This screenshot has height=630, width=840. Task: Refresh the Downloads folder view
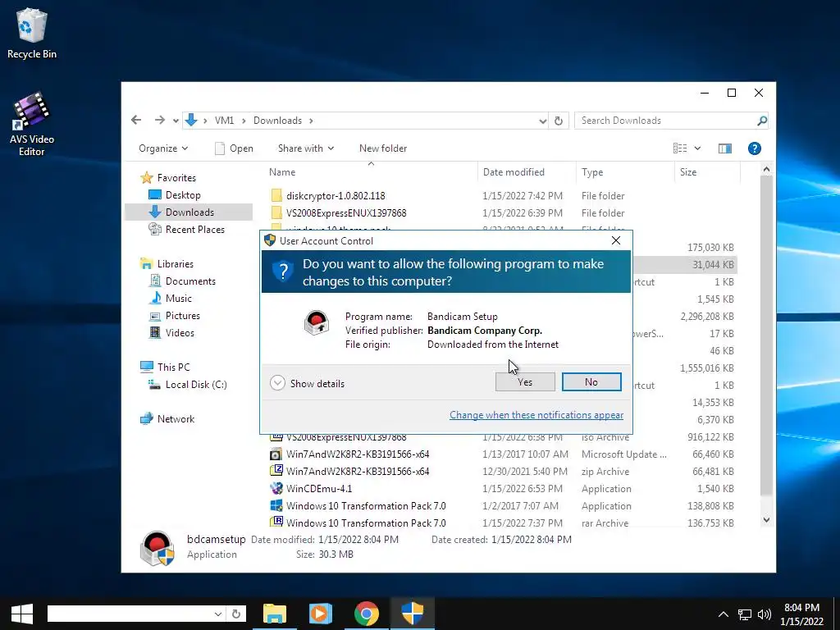558,121
